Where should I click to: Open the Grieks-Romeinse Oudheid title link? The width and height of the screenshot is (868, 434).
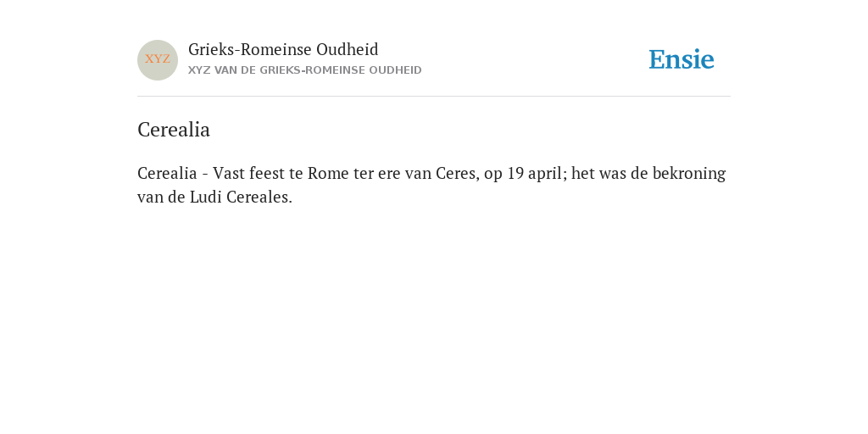point(283,50)
